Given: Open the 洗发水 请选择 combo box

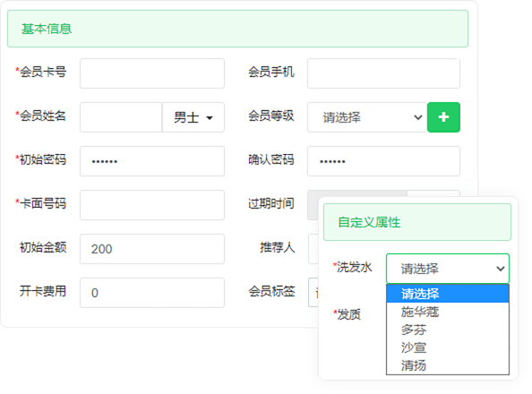Looking at the screenshot, I should (448, 269).
